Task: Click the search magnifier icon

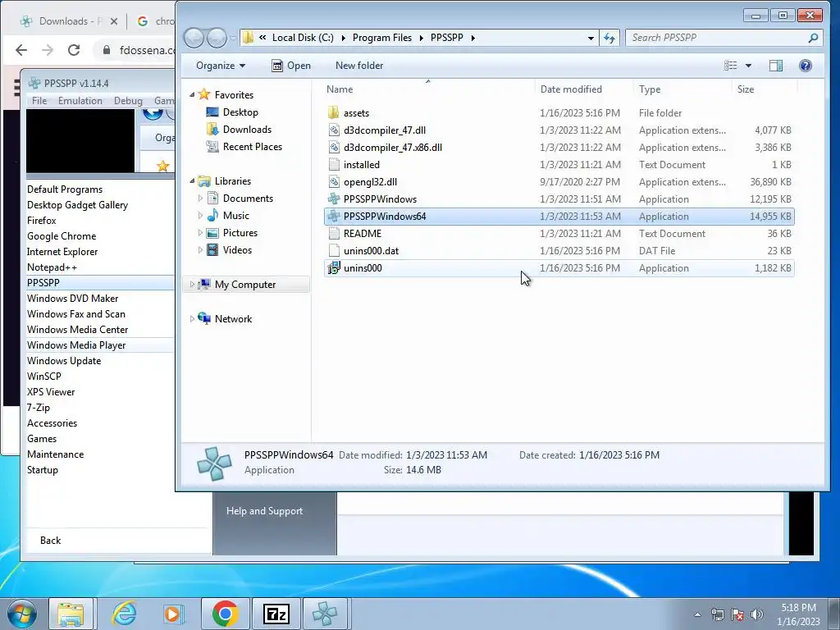Action: [813, 38]
